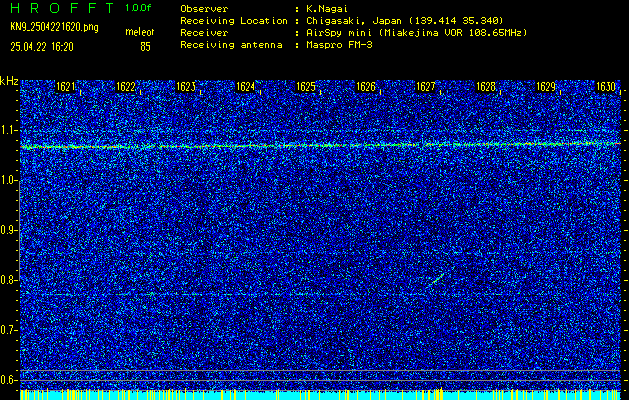Click the kHz axis unit label

[9, 81]
